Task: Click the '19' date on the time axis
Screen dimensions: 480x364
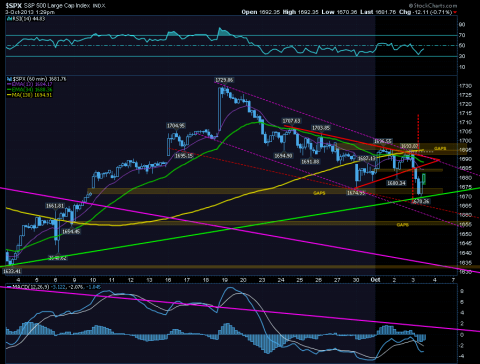Action: [224, 280]
